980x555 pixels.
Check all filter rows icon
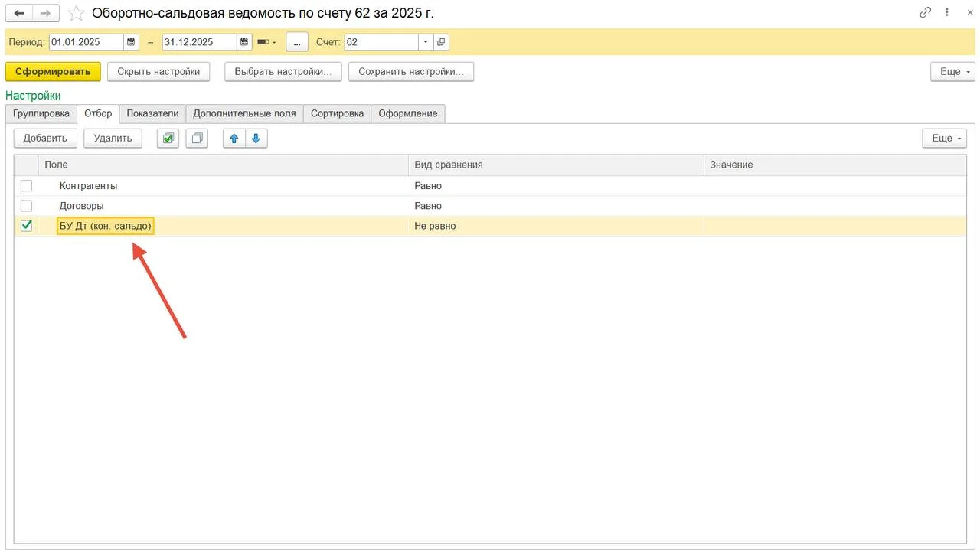click(x=168, y=139)
